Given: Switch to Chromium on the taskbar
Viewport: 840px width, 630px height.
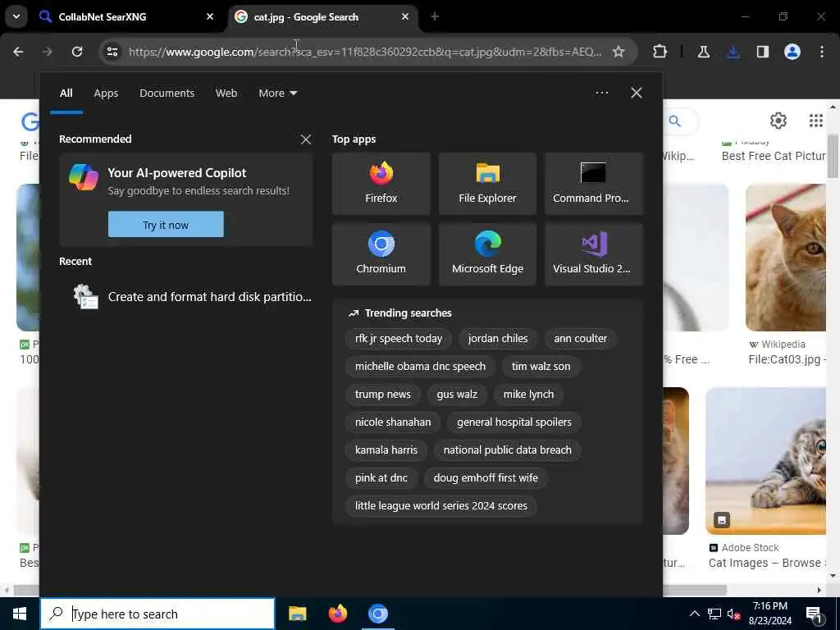Looking at the screenshot, I should point(377,614).
